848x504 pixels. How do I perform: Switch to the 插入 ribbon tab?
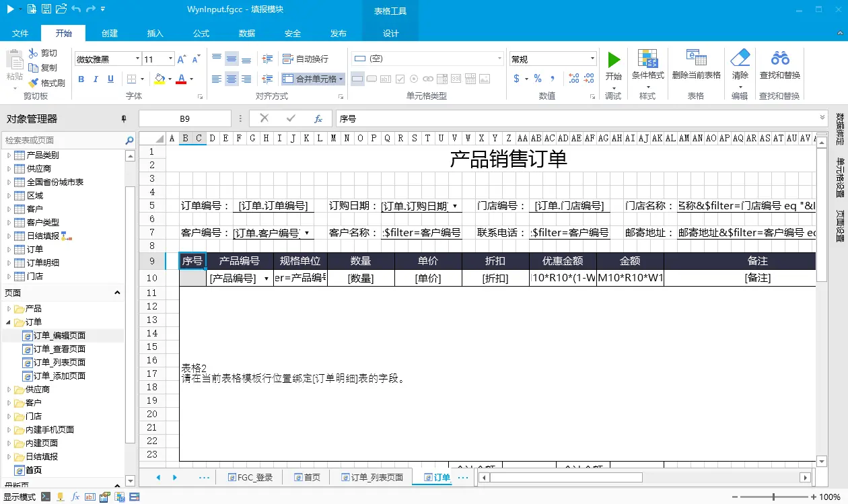(155, 33)
